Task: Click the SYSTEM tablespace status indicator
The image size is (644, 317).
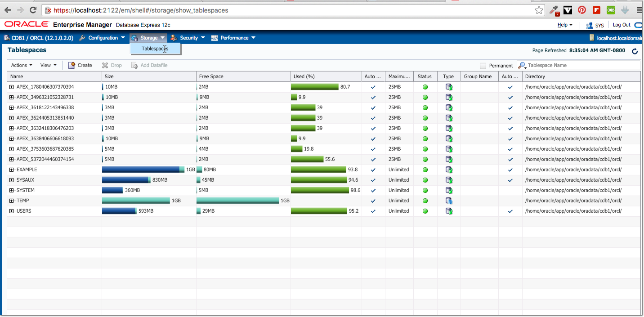Action: [x=425, y=190]
